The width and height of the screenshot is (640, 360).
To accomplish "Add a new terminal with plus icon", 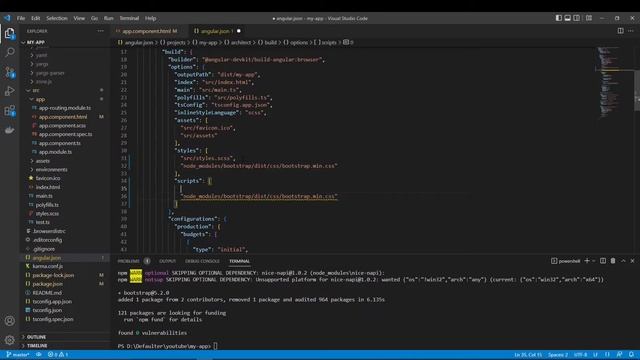I will point(587,261).
